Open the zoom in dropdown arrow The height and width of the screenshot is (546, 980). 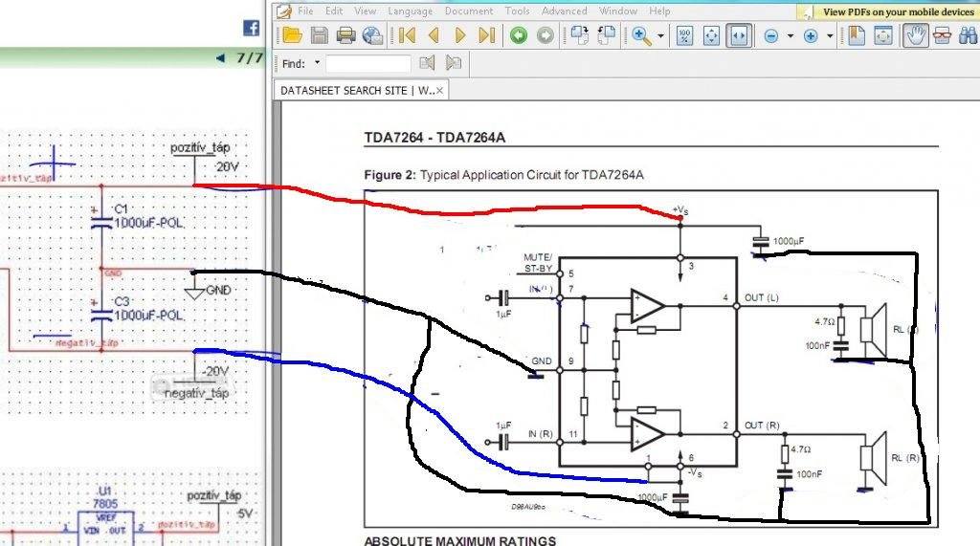coord(830,36)
